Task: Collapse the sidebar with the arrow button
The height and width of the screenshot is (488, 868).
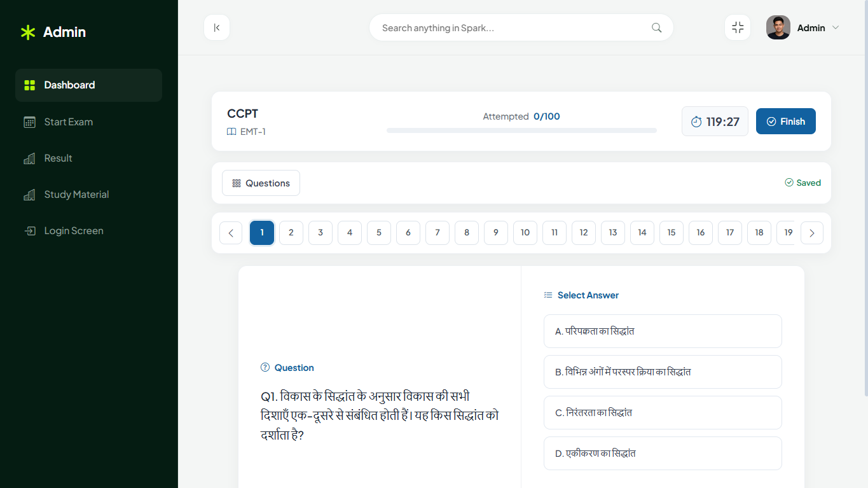Action: (217, 27)
